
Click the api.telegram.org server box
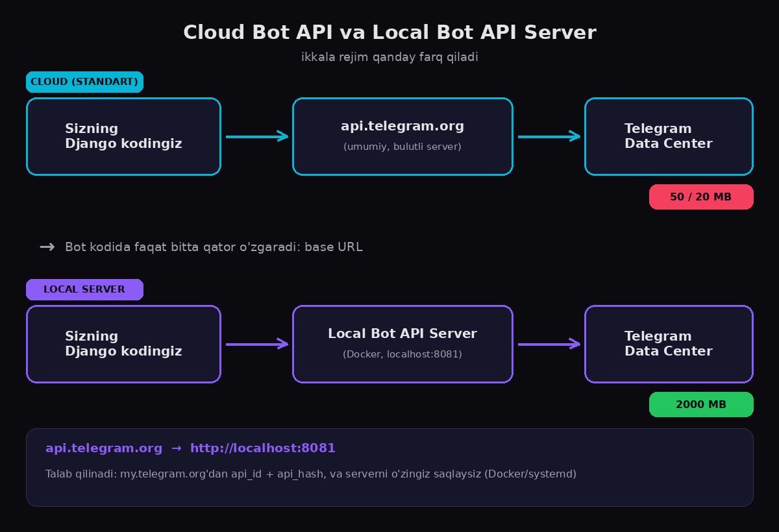[402, 136]
